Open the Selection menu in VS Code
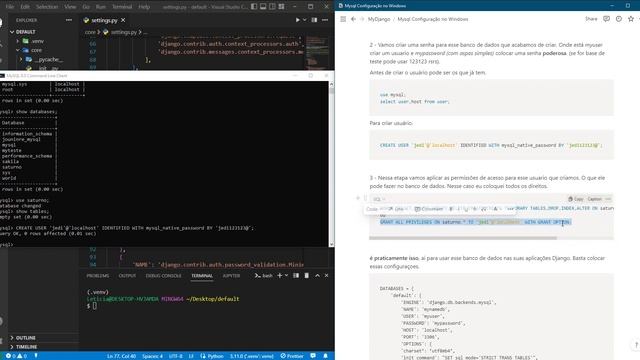The height and width of the screenshot is (360, 640). click(47, 7)
